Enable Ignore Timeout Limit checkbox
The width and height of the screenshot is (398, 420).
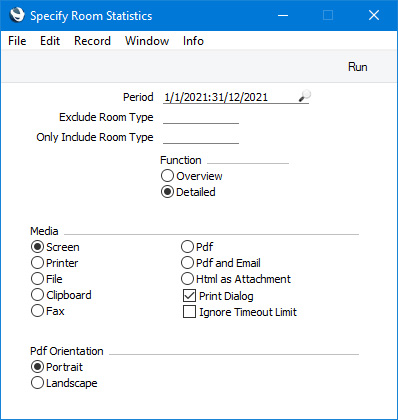(x=189, y=312)
